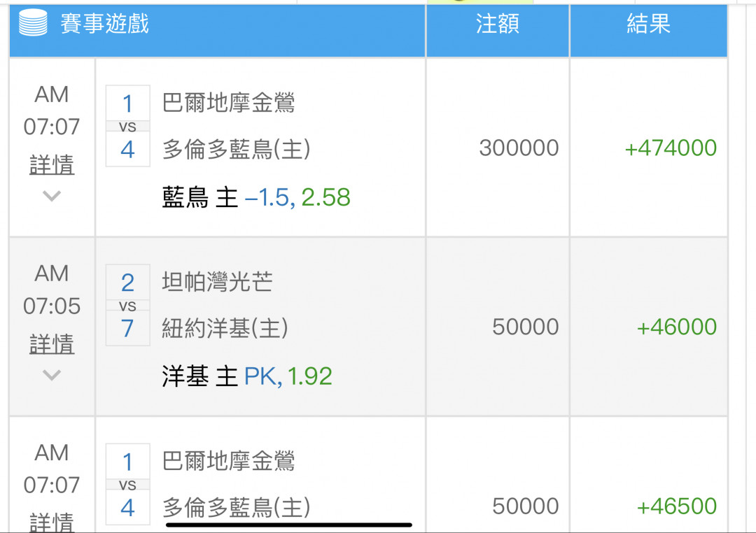Click 洋基 主 PK, 1.92 bet line
The image size is (756, 533).
coord(247,376)
